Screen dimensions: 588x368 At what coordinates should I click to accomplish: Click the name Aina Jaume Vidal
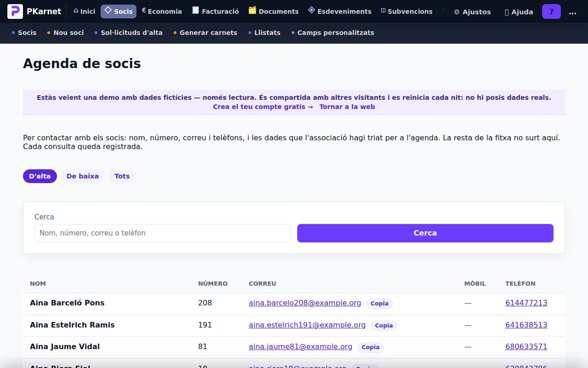pyautogui.click(x=65, y=346)
